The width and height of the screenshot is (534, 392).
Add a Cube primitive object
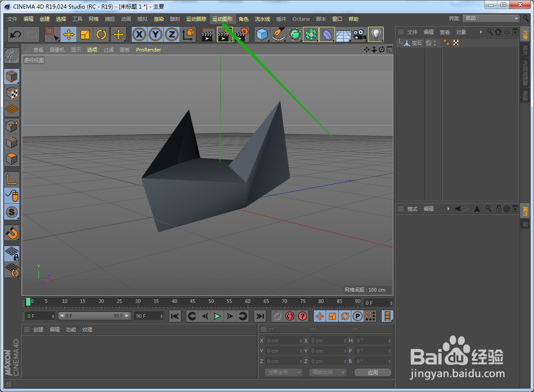pos(262,34)
